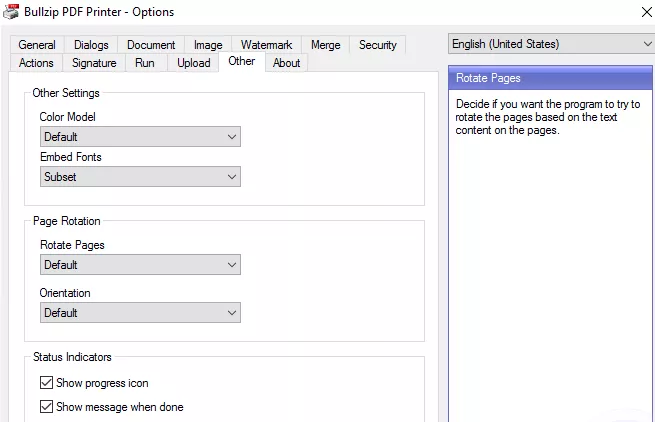Expand the Rotate Pages dropdown
The height and width of the screenshot is (422, 655).
[x=140, y=264]
